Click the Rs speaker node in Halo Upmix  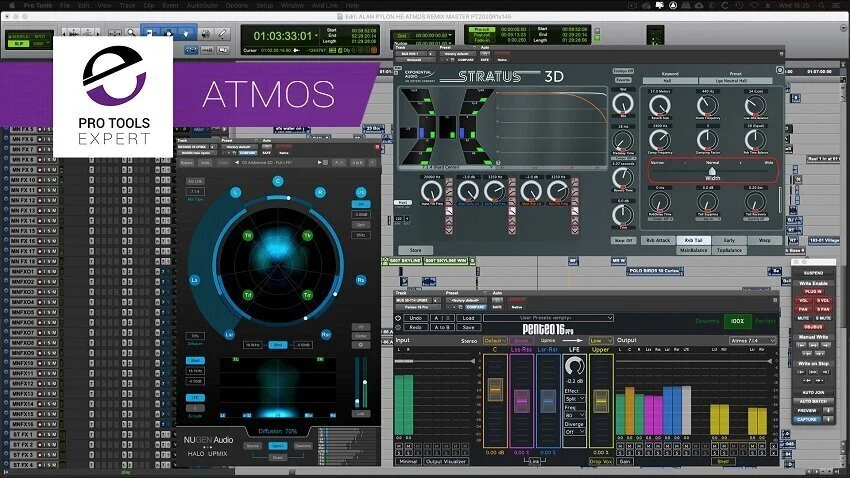click(x=361, y=280)
